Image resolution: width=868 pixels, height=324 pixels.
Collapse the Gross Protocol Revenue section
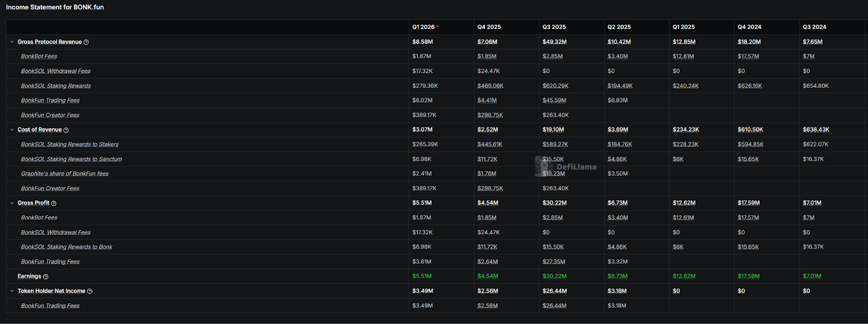[x=12, y=42]
